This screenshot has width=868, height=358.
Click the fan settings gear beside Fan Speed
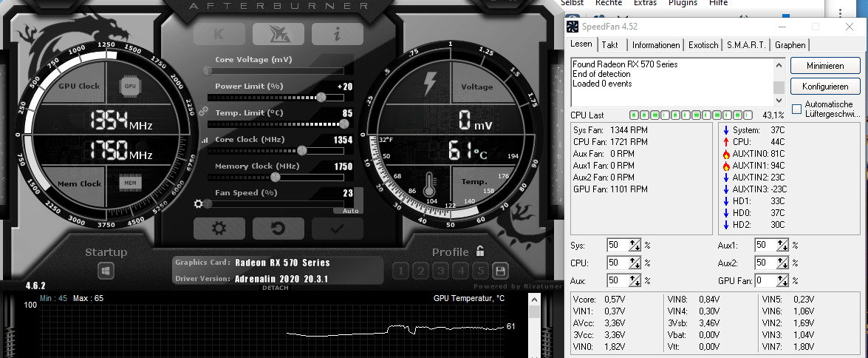pyautogui.click(x=199, y=203)
